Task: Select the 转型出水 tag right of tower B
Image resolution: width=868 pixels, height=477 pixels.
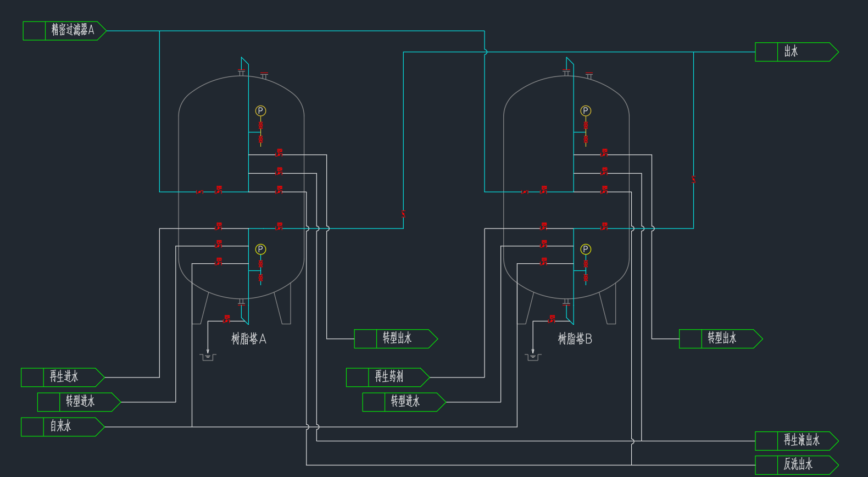Action: point(720,339)
